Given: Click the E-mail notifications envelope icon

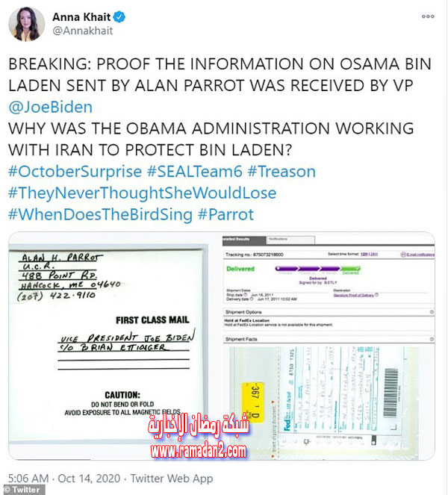Looking at the screenshot, I should 403,254.
